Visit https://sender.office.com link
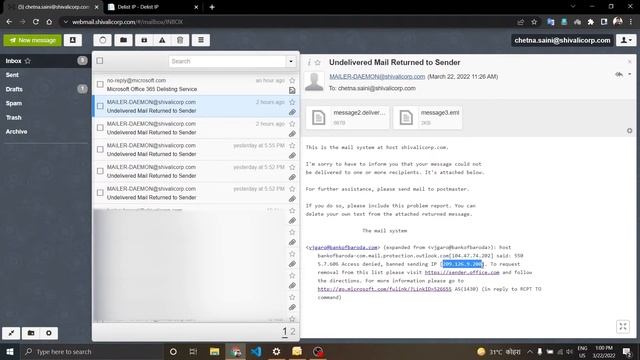This screenshot has height=360, width=640. pyautogui.click(x=462, y=272)
